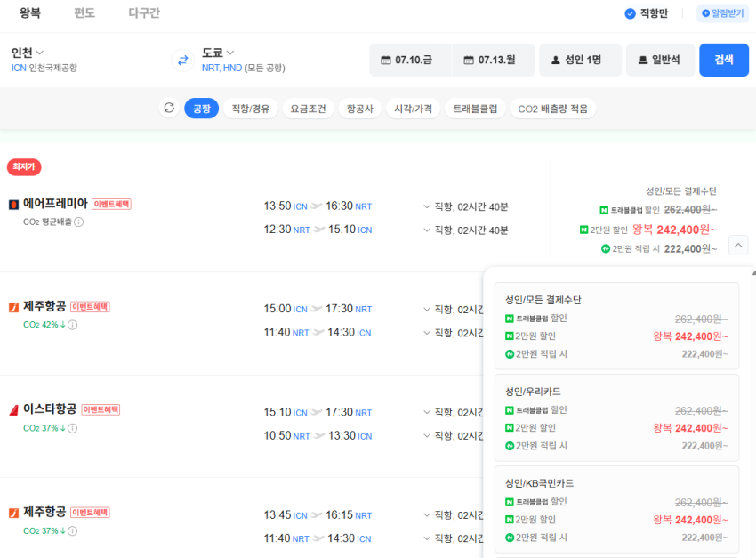Switch to 다구간 multi-city tab

[144, 13]
